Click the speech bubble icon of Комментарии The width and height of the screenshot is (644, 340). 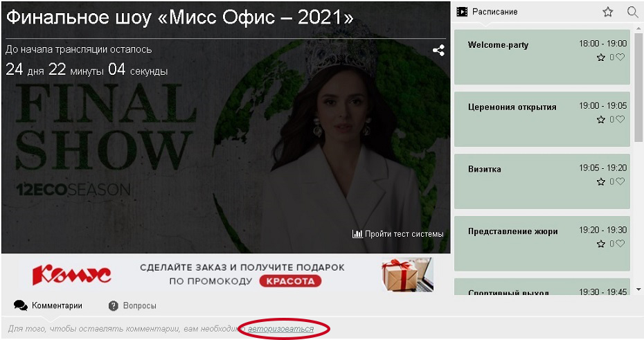coord(21,305)
